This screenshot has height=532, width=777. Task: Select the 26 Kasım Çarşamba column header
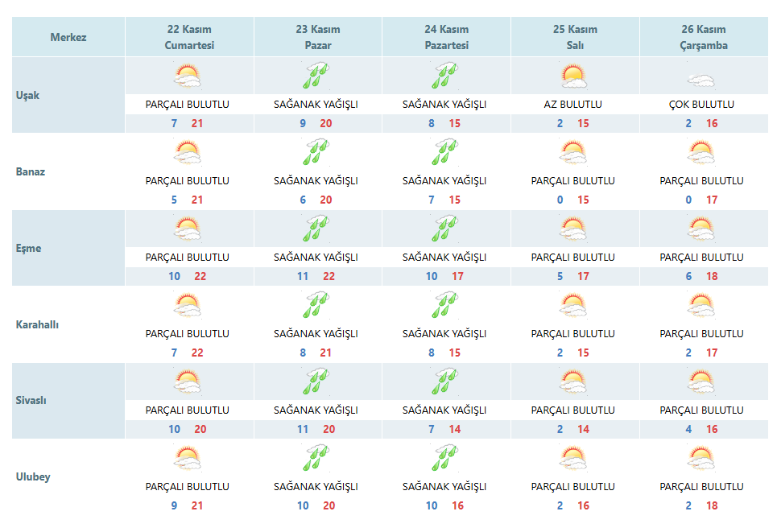coord(704,37)
